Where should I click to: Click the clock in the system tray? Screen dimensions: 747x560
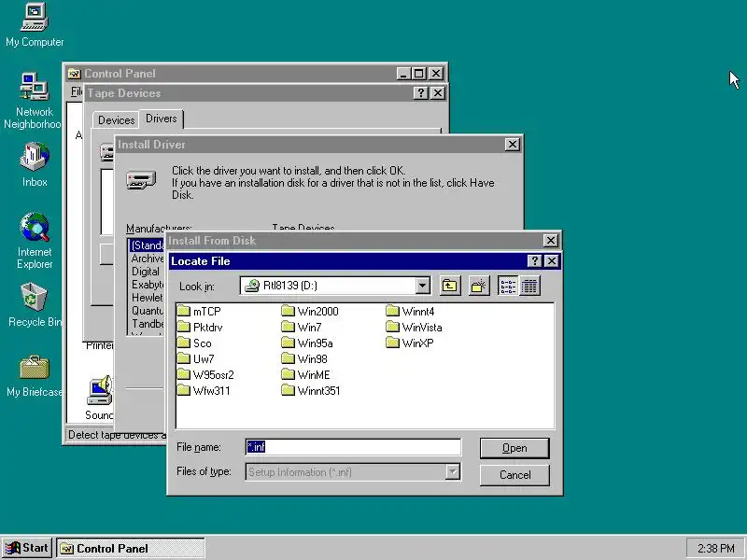(x=715, y=549)
